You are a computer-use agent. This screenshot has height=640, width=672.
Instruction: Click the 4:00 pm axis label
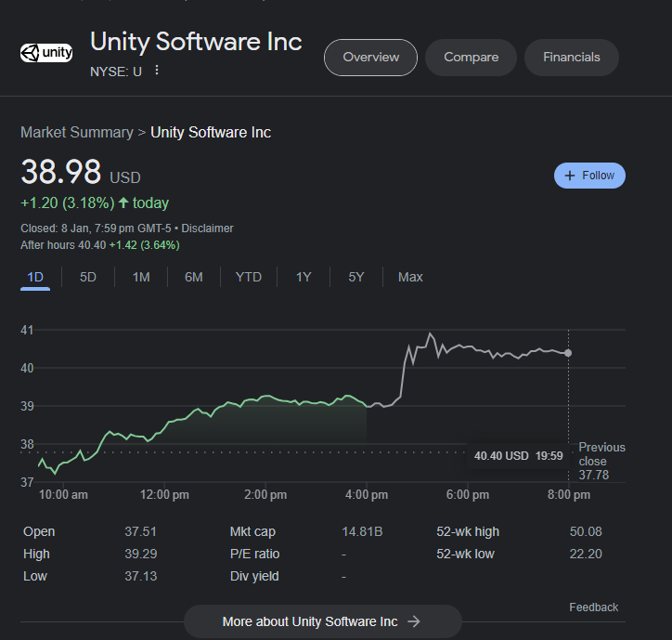coord(367,494)
